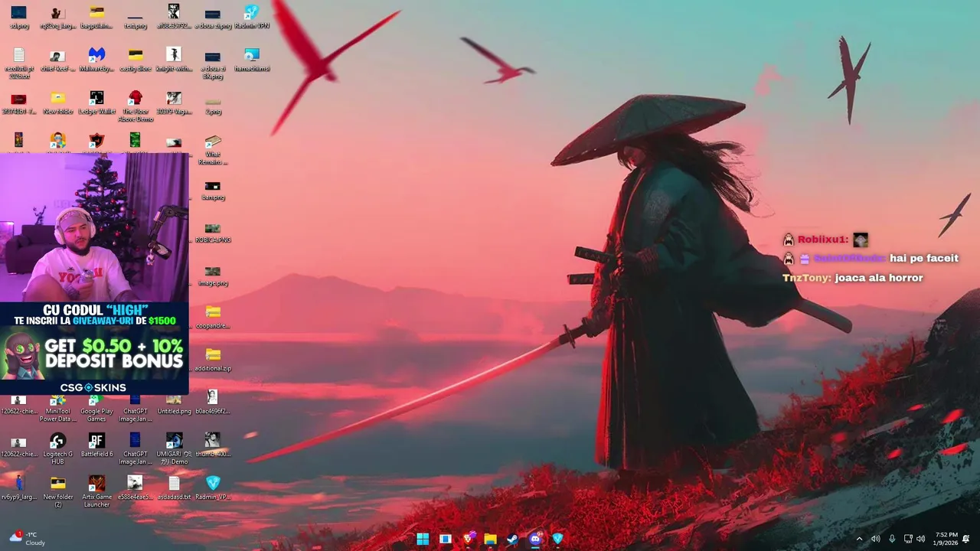Image resolution: width=980 pixels, height=551 pixels.
Task: Select the additional.zip folder
Action: tap(213, 360)
